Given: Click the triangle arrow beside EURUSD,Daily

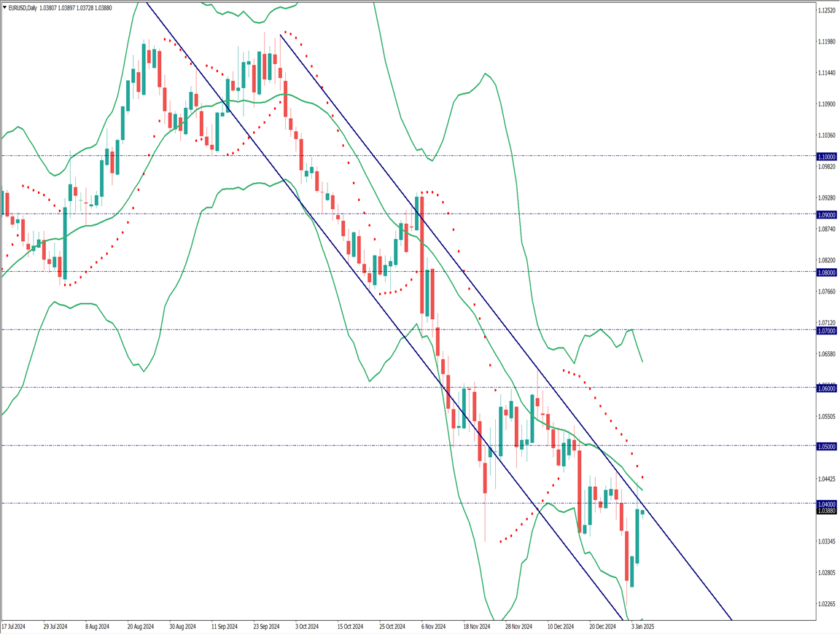Looking at the screenshot, I should click(x=4, y=7).
